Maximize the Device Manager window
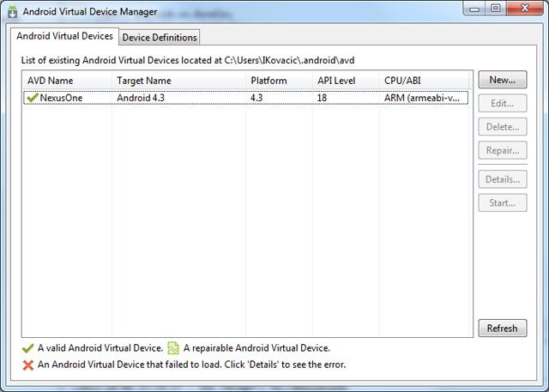The width and height of the screenshot is (549, 392). [x=496, y=9]
